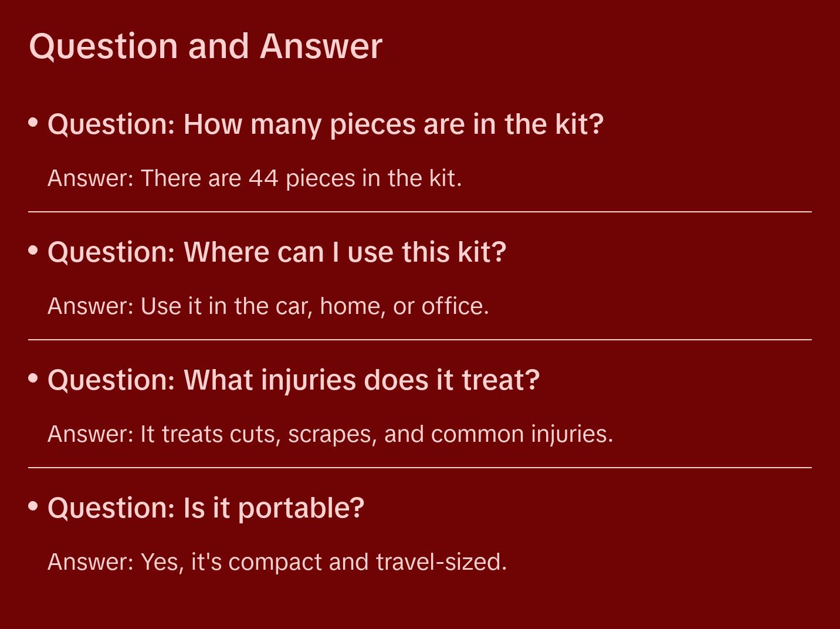
Task: Click the "Question and Answer" heading
Action: point(205,46)
